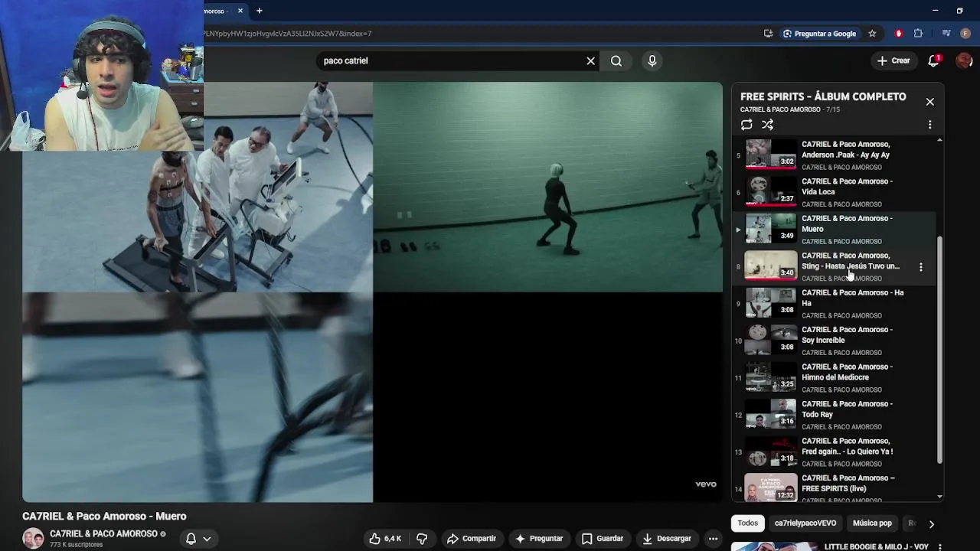980x551 pixels.
Task: Select the Todos filter chip
Action: point(748,523)
